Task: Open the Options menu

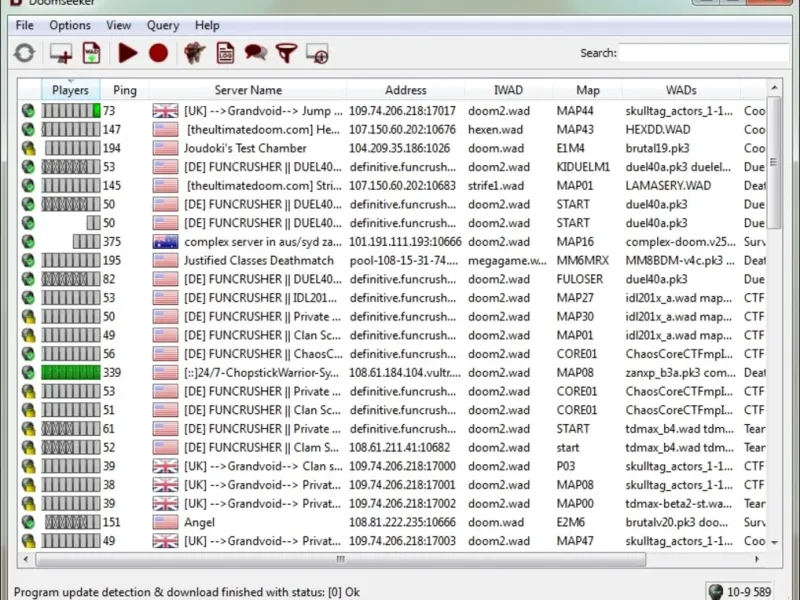Action: tap(70, 26)
